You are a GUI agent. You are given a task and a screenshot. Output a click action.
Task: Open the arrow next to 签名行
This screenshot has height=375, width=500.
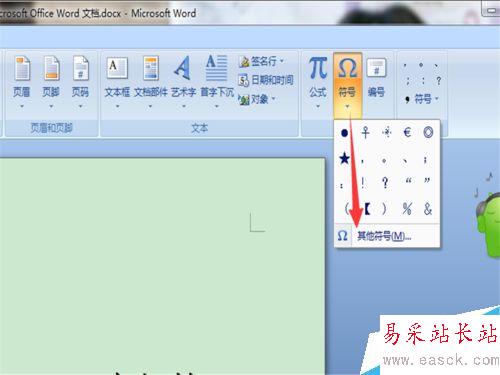click(x=282, y=61)
